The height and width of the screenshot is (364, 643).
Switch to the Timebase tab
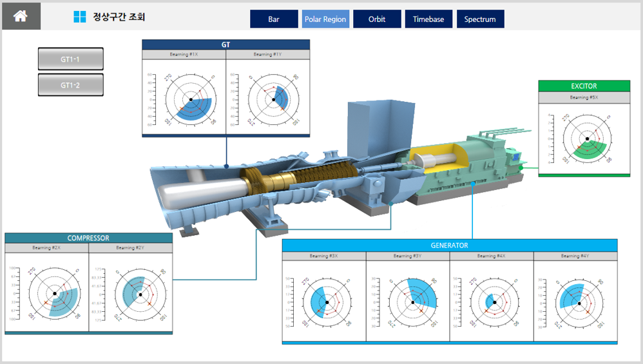(428, 19)
